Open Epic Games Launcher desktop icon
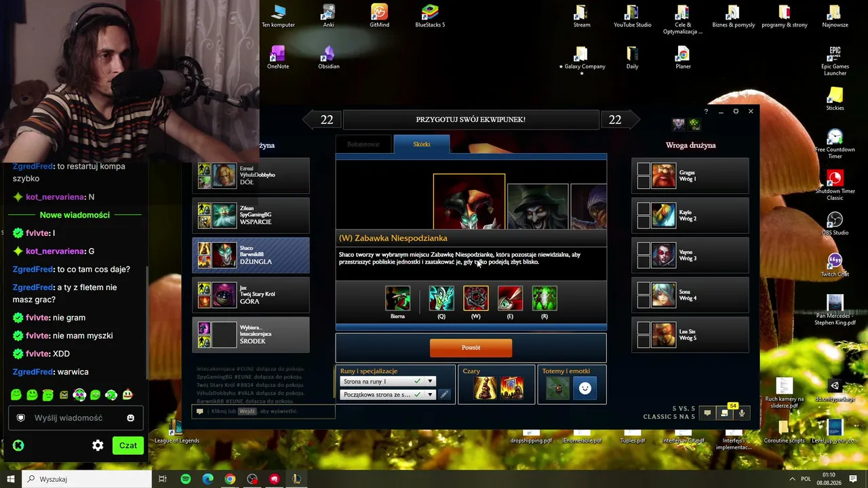Image resolution: width=868 pixels, height=488 pixels. click(x=835, y=61)
